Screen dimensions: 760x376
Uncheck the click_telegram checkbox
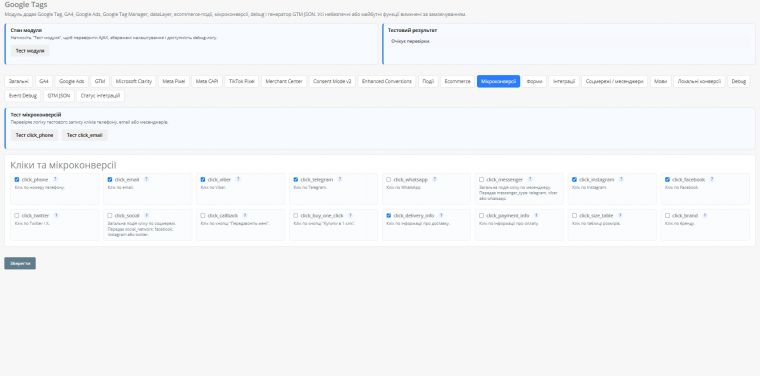296,180
